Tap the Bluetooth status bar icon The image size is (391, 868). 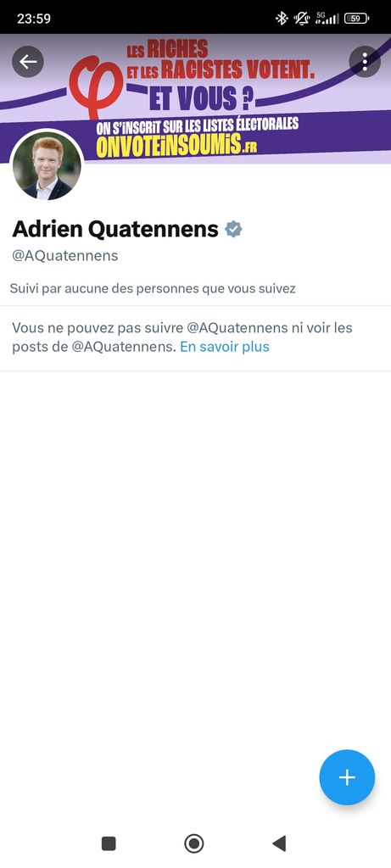pyautogui.click(x=282, y=19)
